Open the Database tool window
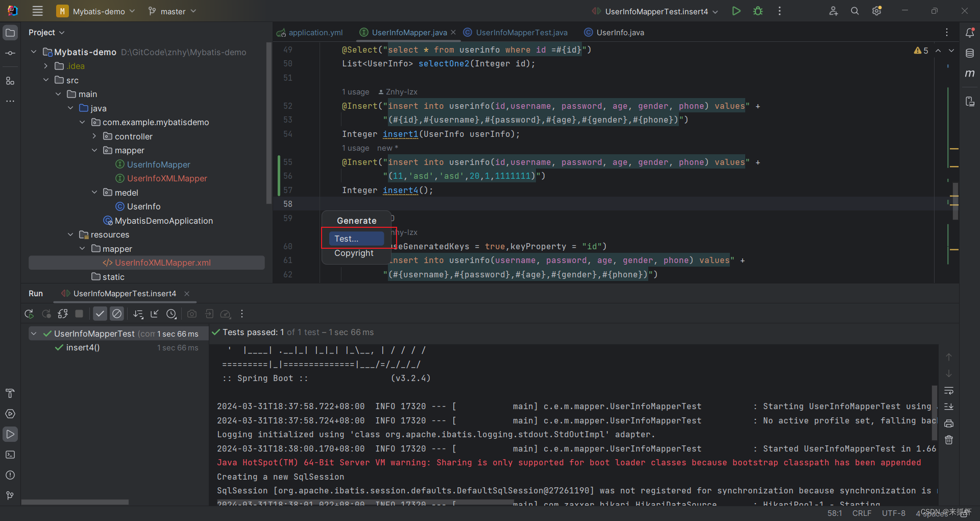 pos(970,53)
